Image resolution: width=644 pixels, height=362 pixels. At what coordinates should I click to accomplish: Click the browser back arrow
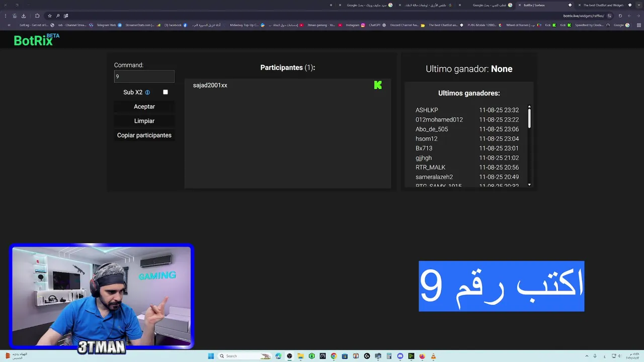point(638,16)
